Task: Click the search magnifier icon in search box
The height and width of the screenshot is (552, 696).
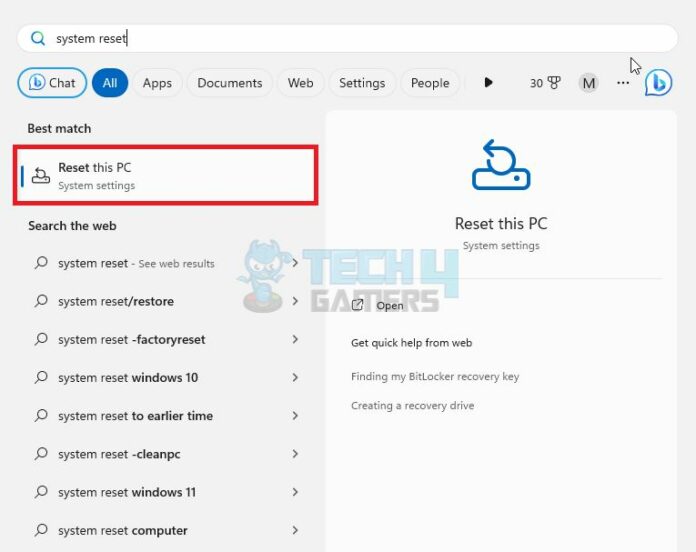Action: coord(38,39)
